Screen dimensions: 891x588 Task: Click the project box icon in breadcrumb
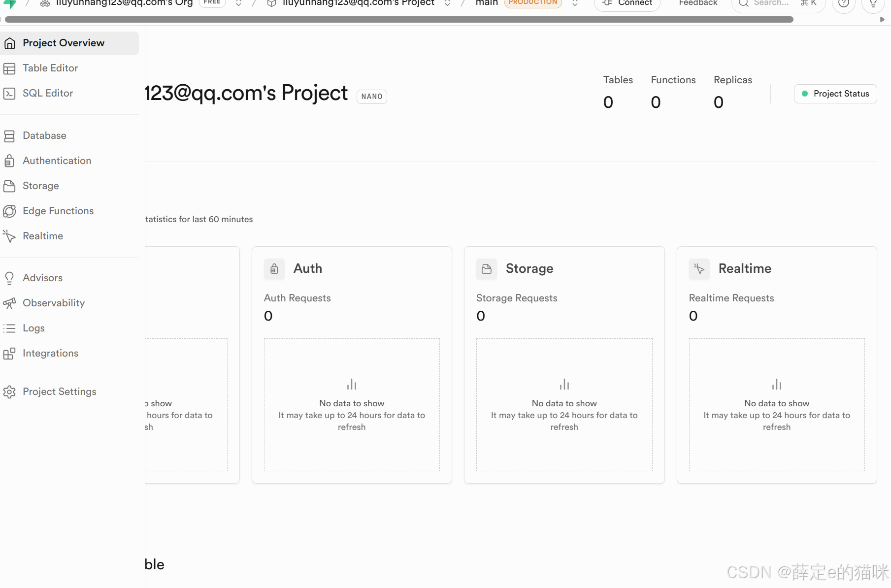coord(271,3)
